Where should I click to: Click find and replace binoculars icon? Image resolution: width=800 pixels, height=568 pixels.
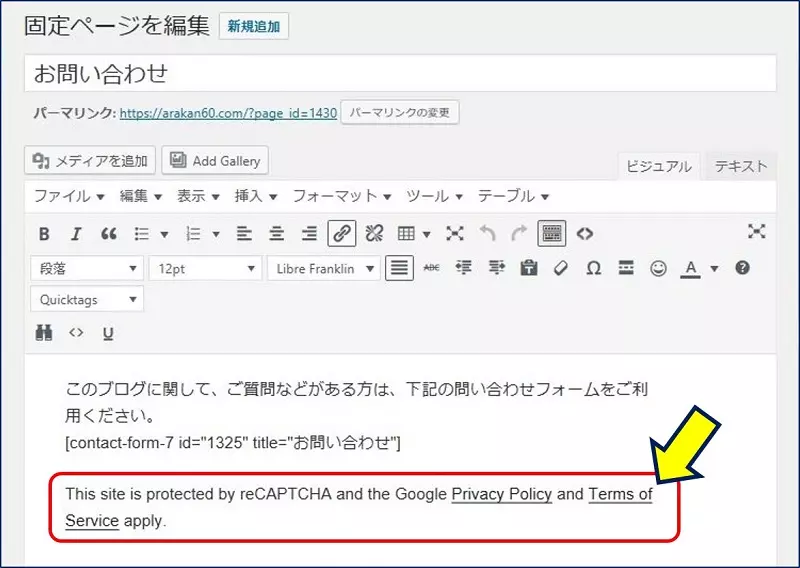[44, 333]
